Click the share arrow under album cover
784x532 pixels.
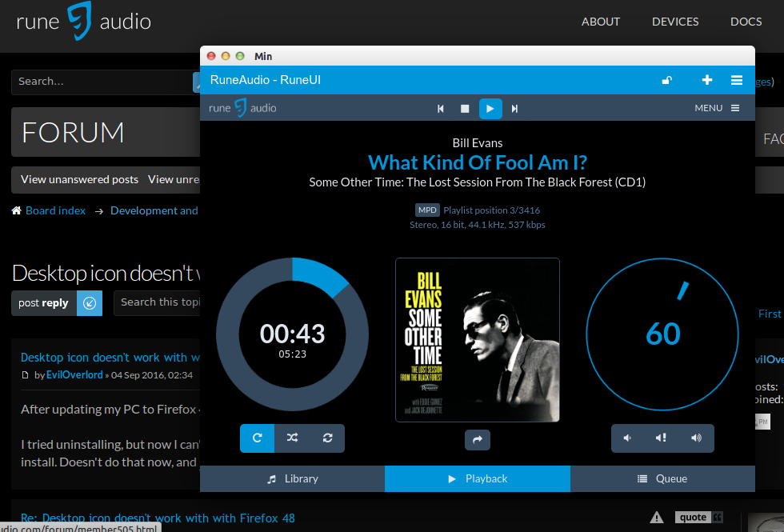pos(478,439)
